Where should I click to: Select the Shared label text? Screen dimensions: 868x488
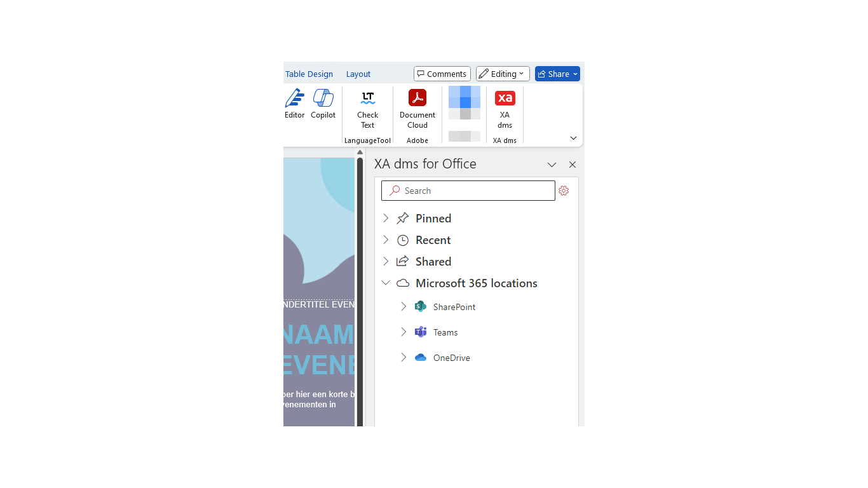click(x=433, y=262)
